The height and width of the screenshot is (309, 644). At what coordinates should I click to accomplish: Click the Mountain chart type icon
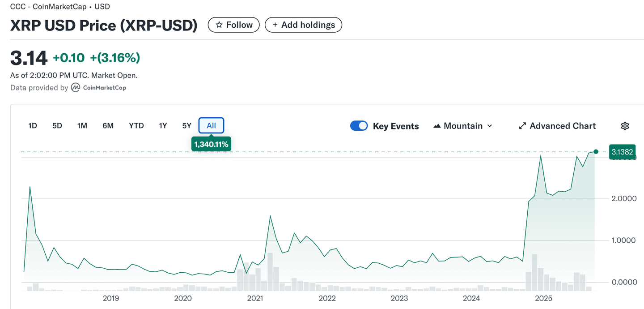[x=437, y=126]
